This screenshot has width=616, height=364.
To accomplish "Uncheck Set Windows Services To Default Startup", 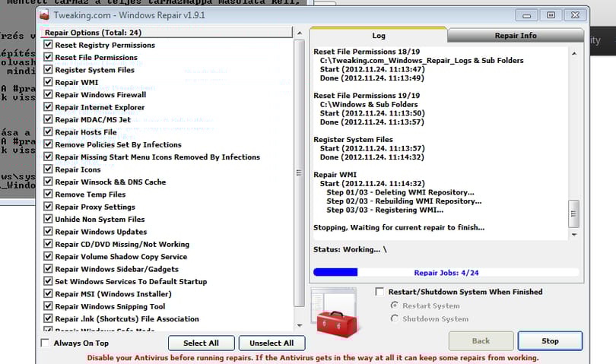I will point(48,281).
